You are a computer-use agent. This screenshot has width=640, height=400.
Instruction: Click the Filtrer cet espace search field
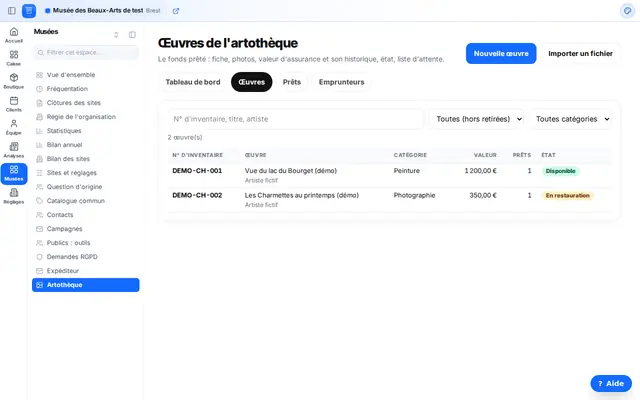[x=86, y=52]
